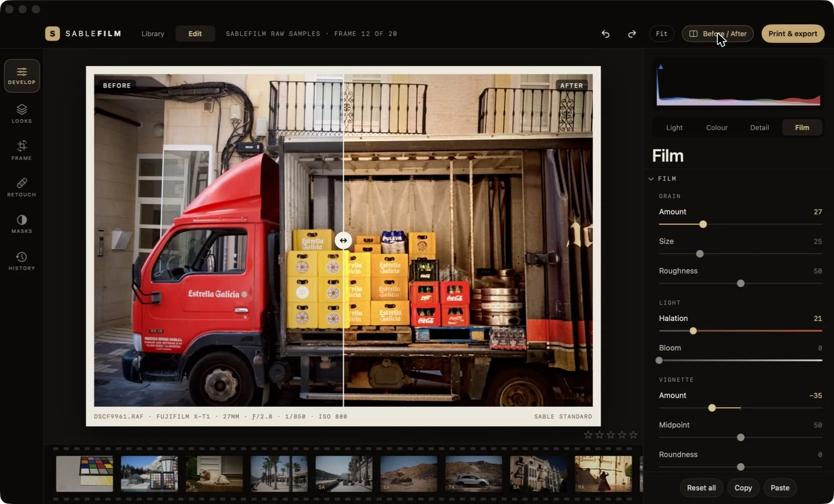Open the Masks panel

(x=22, y=224)
